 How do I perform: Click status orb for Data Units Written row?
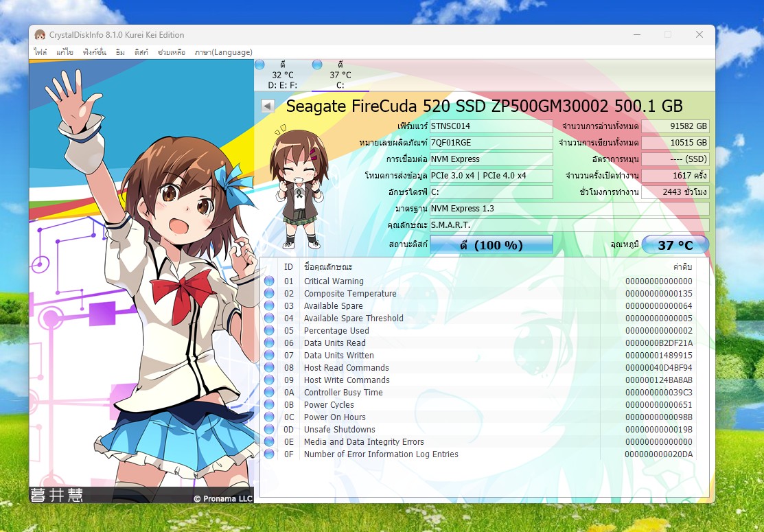click(x=269, y=355)
